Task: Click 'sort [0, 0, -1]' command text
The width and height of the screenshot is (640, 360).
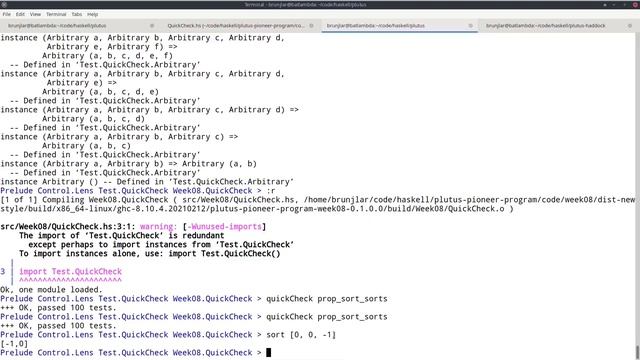Action: tap(301, 335)
